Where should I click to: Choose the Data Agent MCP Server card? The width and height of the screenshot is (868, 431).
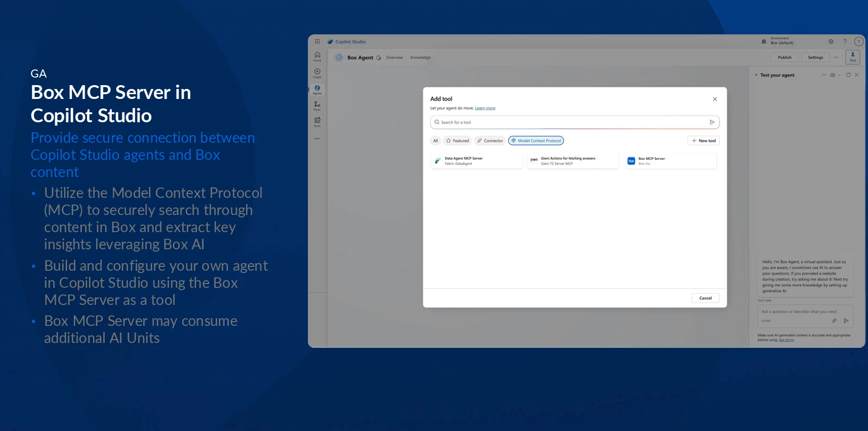[x=476, y=161]
